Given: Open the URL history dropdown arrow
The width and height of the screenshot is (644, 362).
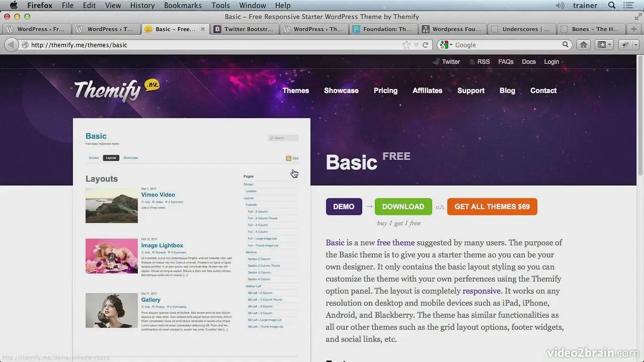Looking at the screenshot, I should click(416, 45).
